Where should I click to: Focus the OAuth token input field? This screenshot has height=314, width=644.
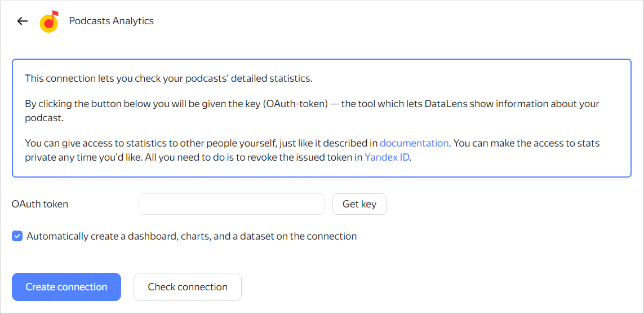click(x=231, y=204)
